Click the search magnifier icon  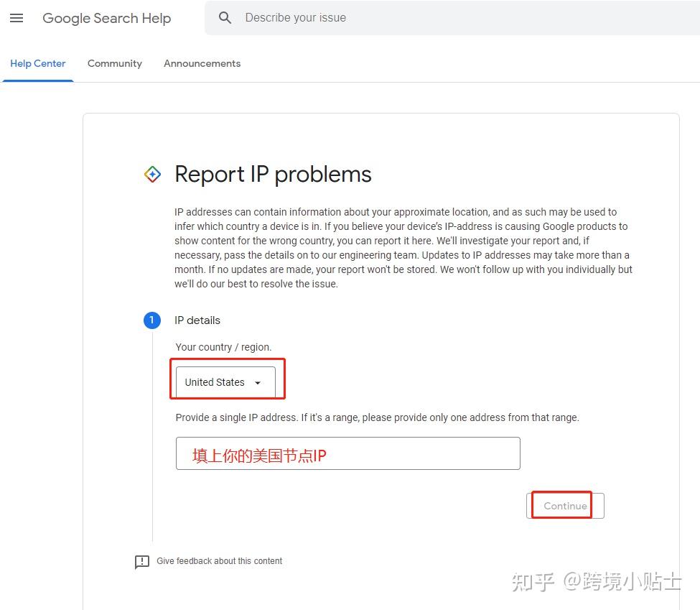pos(225,17)
